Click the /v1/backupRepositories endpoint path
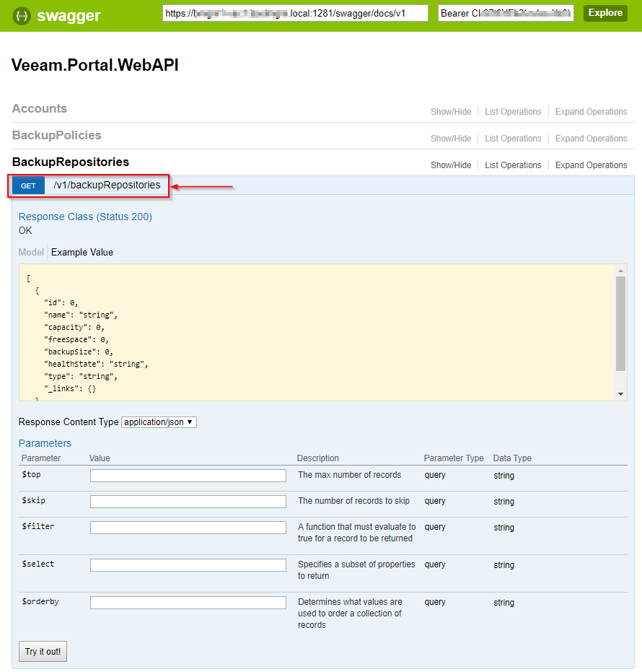 (x=107, y=185)
